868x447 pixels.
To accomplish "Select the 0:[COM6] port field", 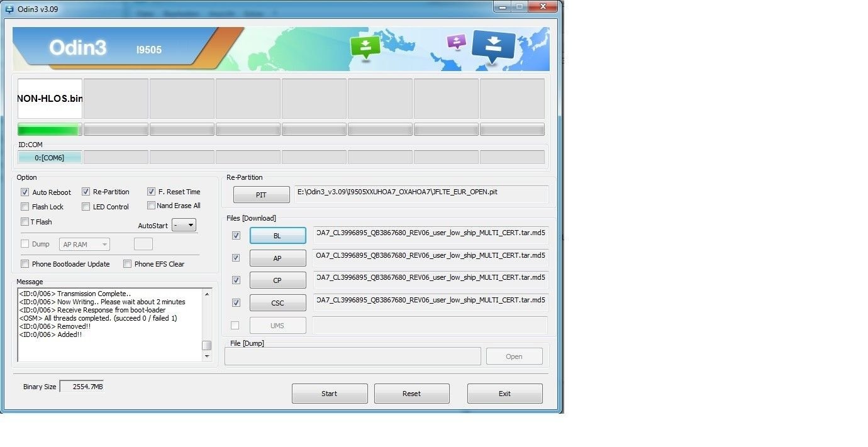I will (50, 157).
